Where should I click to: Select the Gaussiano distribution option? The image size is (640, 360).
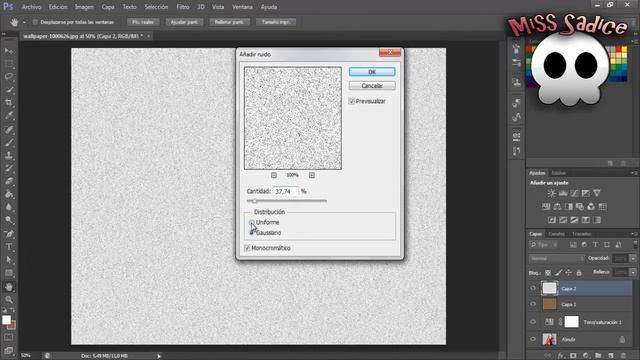[x=251, y=233]
